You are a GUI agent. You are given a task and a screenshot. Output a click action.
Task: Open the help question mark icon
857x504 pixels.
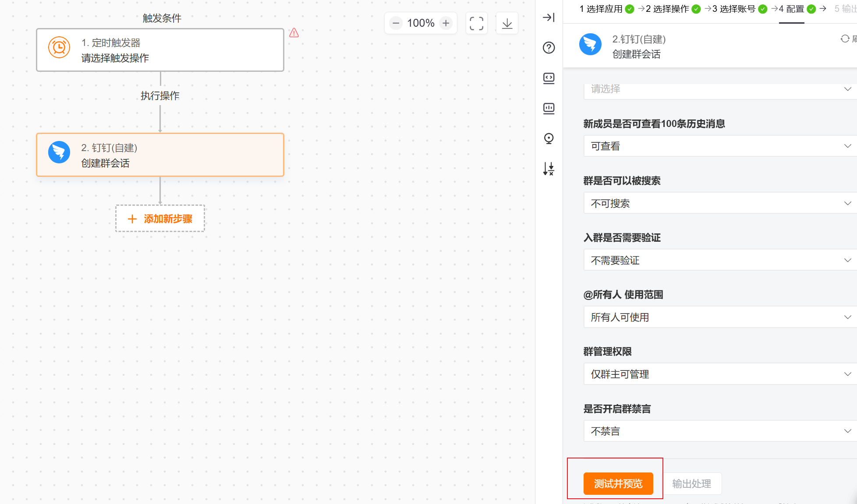(x=549, y=48)
